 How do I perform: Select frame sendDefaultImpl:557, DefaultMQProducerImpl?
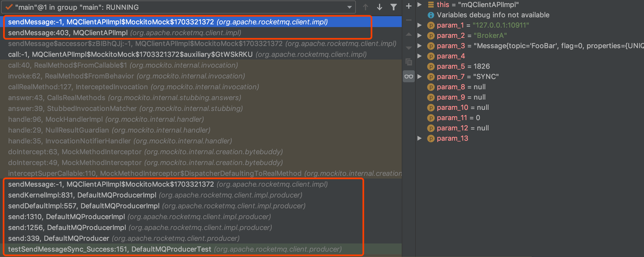pyautogui.click(x=201, y=206)
